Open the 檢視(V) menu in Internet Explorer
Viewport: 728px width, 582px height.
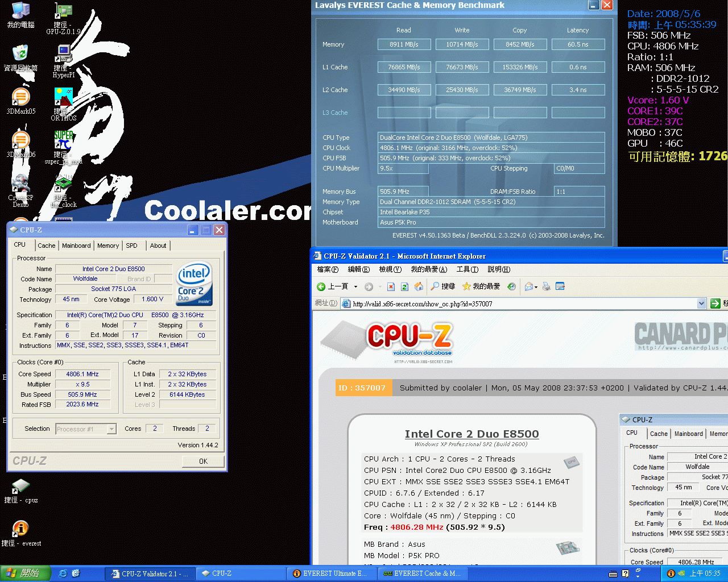point(390,269)
